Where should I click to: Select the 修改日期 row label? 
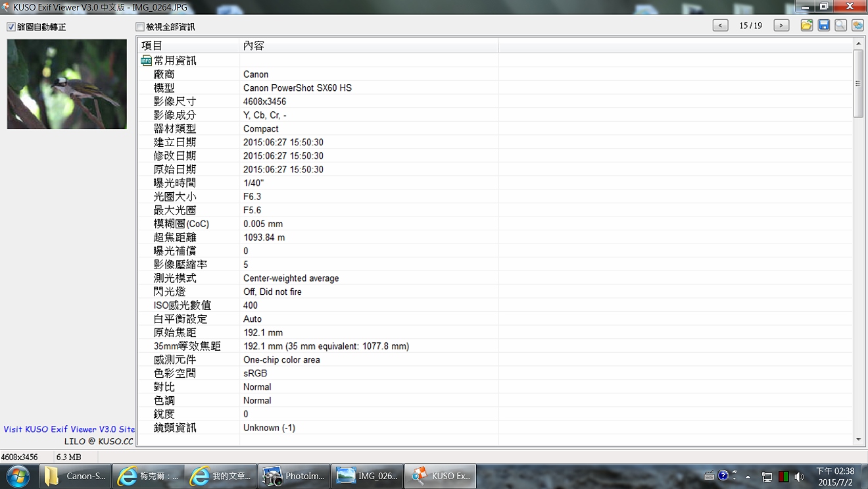tap(175, 156)
